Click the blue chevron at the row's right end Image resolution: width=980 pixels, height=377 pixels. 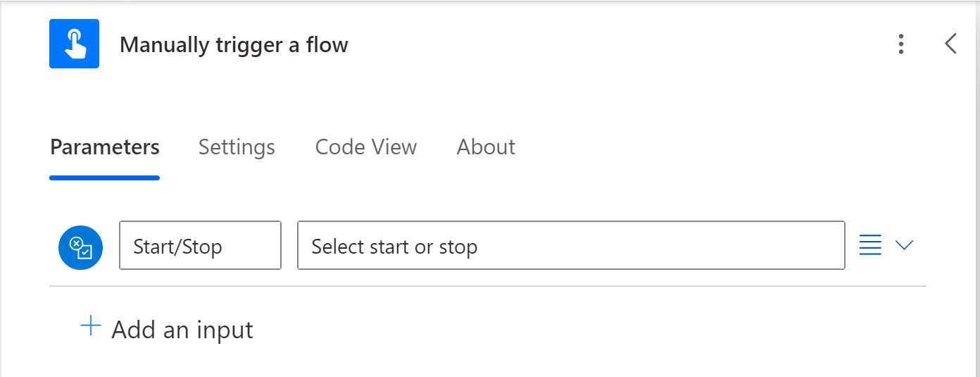[x=904, y=245]
